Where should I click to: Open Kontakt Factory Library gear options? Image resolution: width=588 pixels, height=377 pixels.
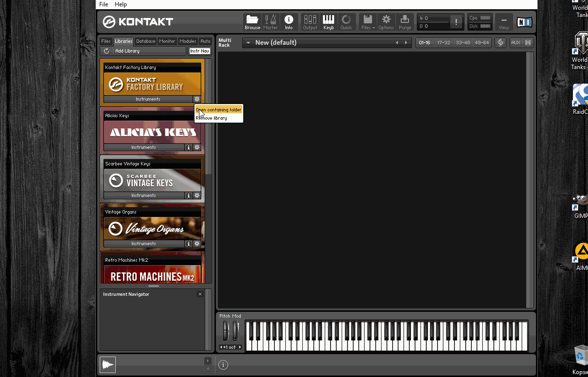point(197,99)
